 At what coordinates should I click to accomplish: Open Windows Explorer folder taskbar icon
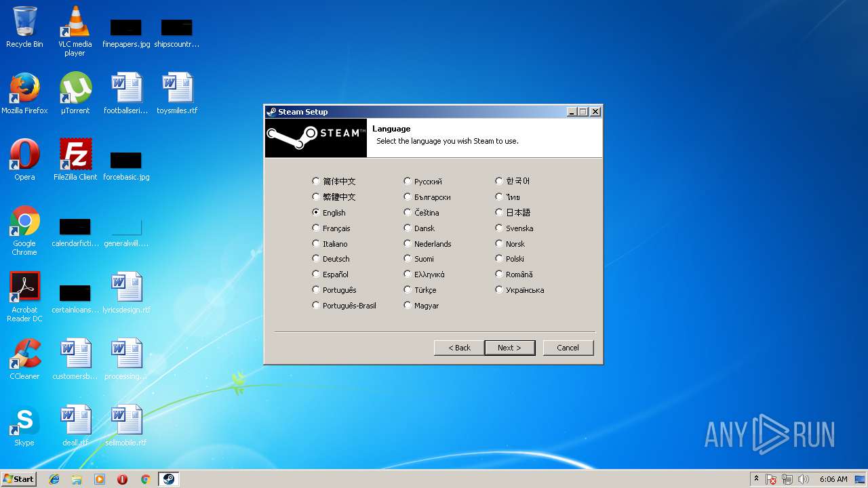[77, 479]
